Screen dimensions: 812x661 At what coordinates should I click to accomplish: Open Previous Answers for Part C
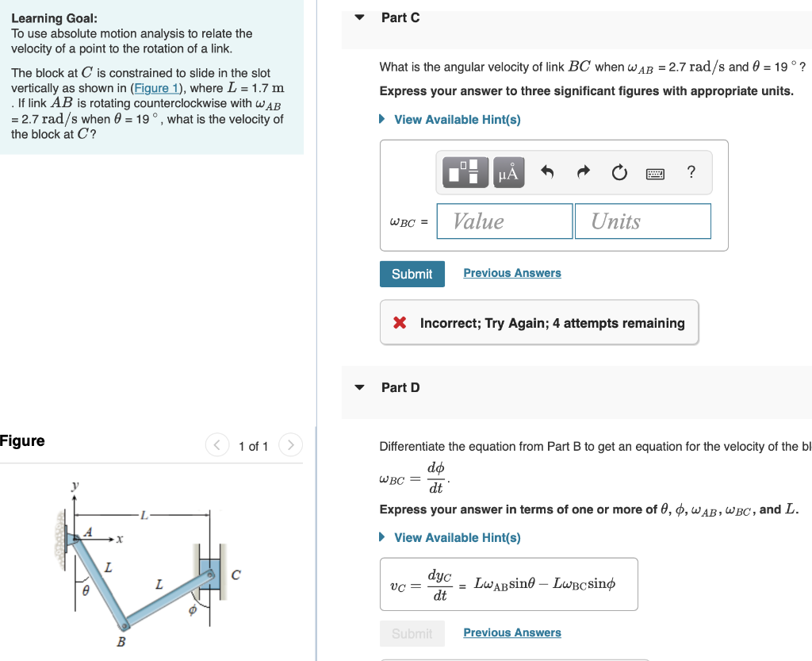[x=511, y=272]
